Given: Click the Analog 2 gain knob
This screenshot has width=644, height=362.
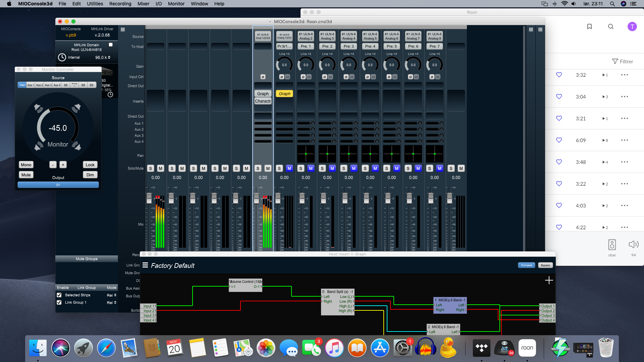Looking at the screenshot, I should pyautogui.click(x=306, y=65).
